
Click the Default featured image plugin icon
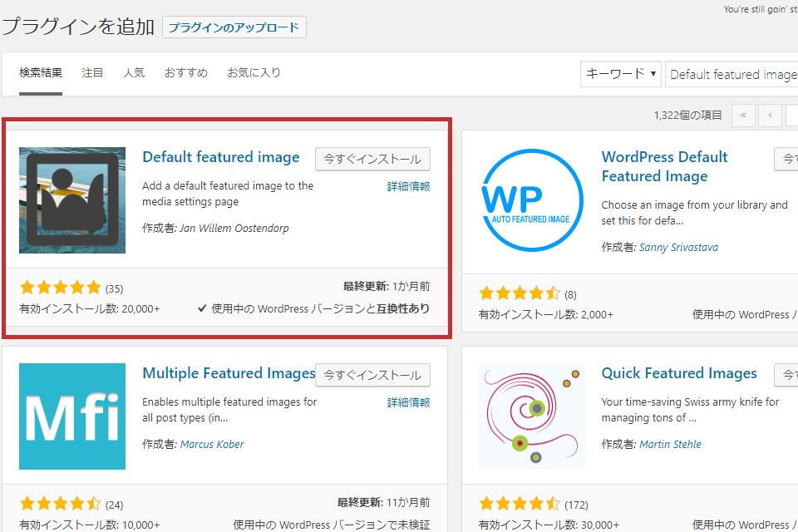tap(72, 200)
